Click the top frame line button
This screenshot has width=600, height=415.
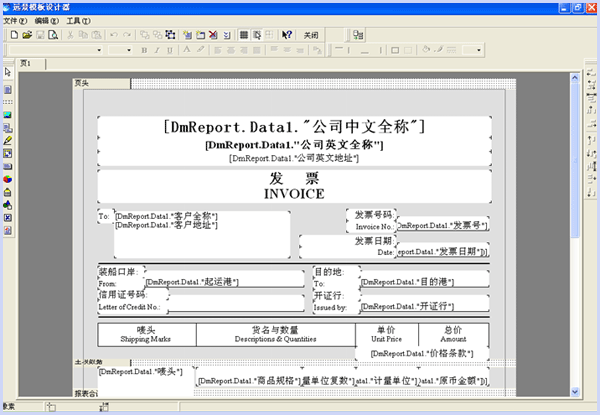coord(339,50)
